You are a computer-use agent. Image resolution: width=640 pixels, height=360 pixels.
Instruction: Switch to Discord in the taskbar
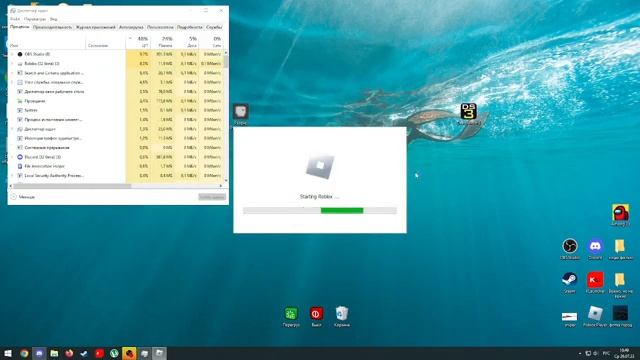(39, 353)
